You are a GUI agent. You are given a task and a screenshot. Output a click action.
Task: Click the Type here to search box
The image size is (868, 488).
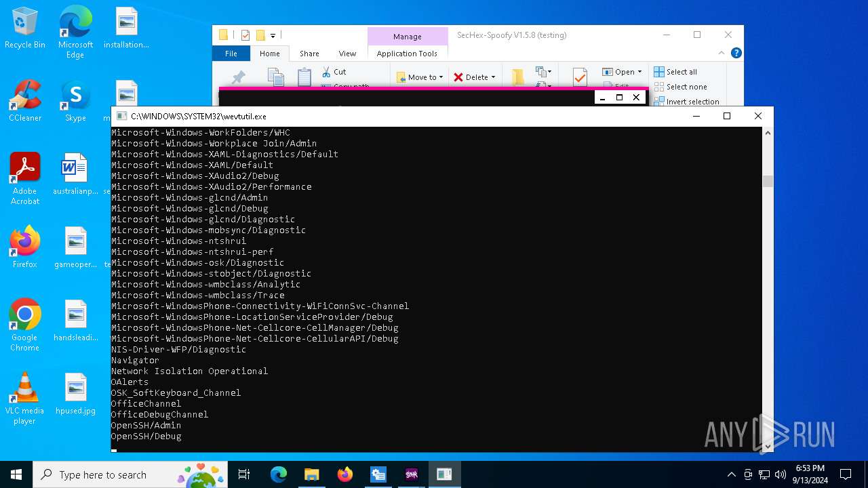[130, 474]
